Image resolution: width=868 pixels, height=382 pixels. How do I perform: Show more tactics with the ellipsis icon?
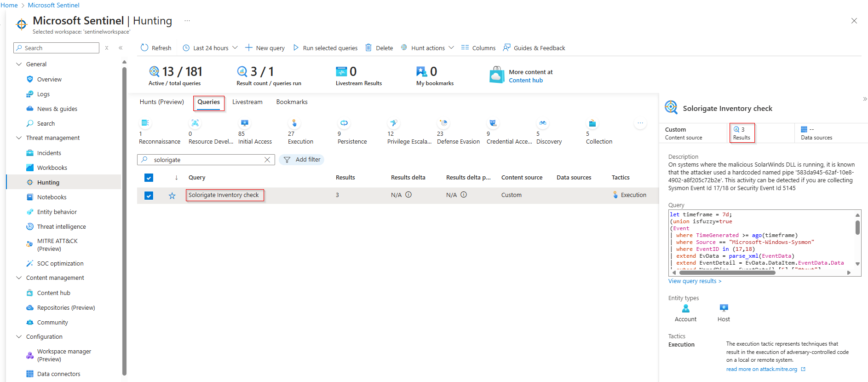pos(640,123)
